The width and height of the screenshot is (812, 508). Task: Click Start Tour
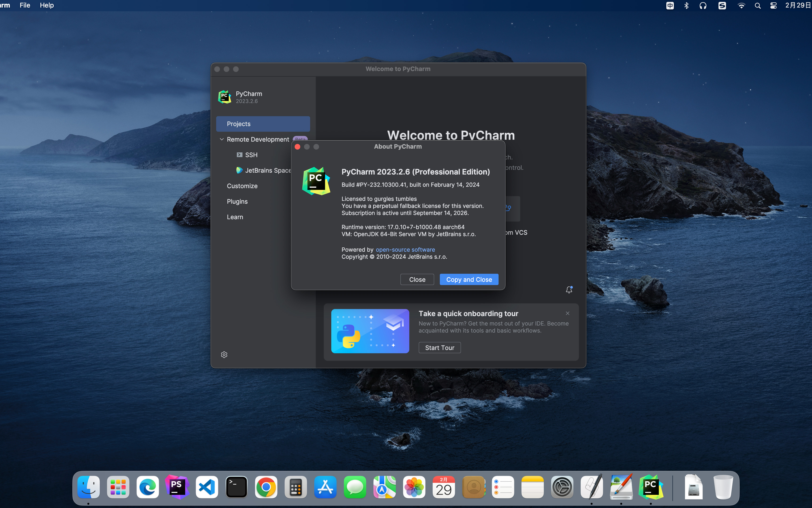[440, 348]
